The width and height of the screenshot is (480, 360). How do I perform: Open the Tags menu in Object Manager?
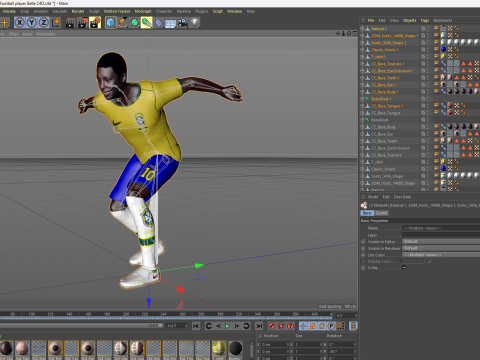click(x=425, y=20)
